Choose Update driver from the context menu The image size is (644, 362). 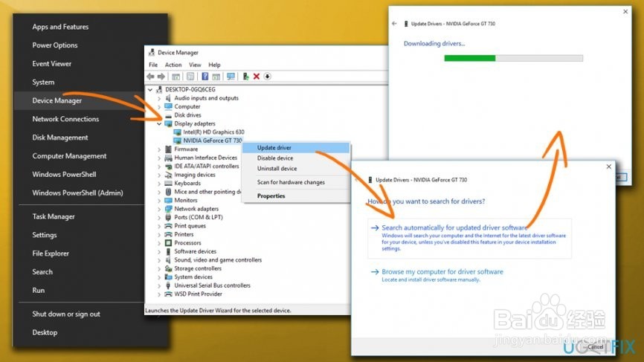[296, 148]
